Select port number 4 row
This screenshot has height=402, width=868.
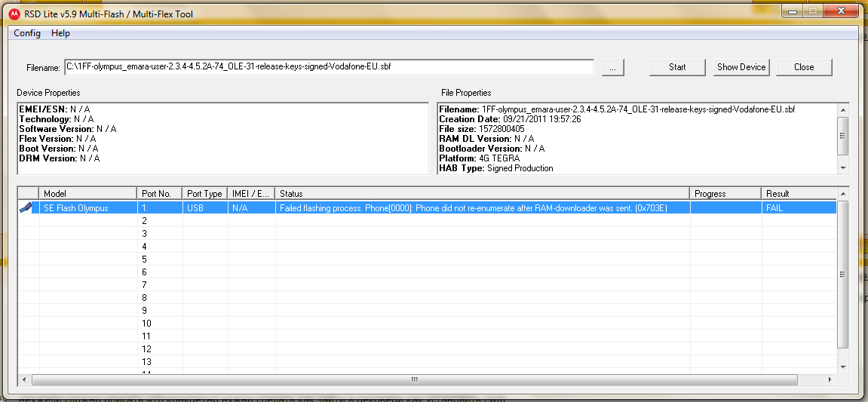tap(427, 246)
